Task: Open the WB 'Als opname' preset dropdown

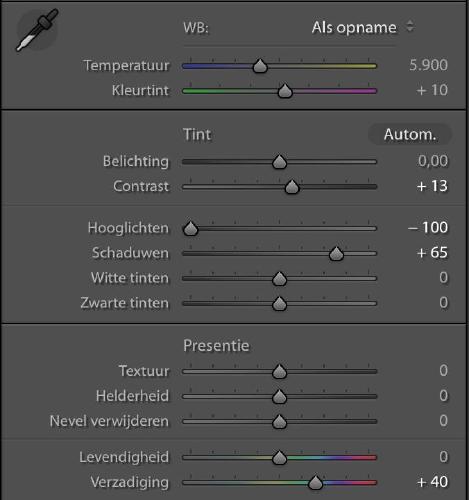Action: 363,27
